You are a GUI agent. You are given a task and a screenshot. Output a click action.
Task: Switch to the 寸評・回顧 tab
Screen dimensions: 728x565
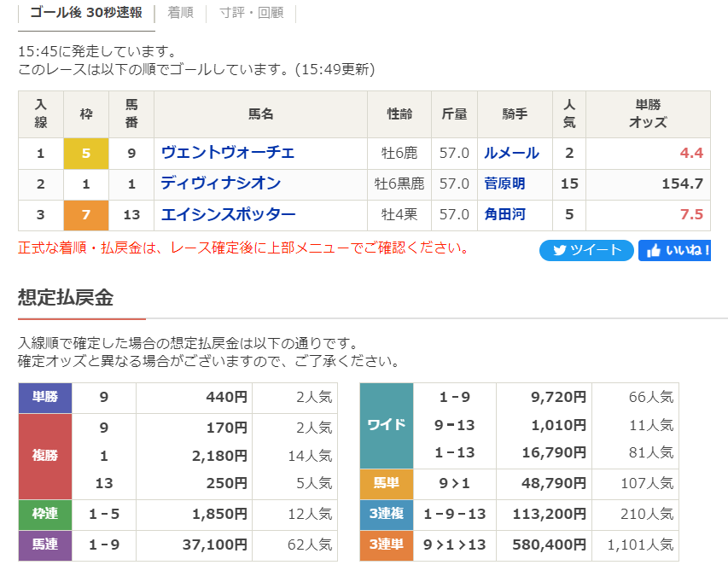tap(251, 13)
